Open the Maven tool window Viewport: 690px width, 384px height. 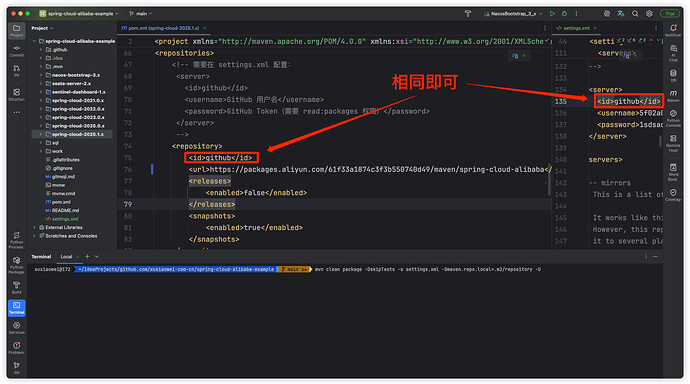pos(673,96)
